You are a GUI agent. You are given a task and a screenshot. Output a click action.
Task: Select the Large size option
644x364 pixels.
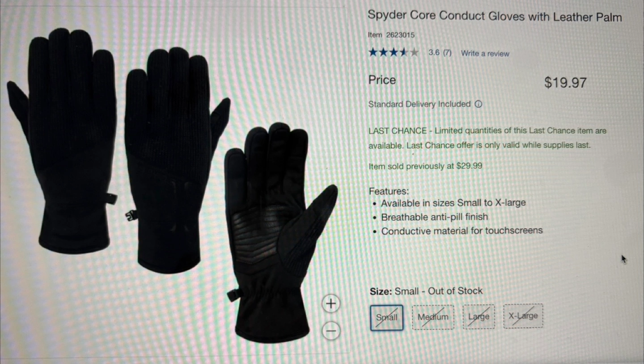coord(479,317)
